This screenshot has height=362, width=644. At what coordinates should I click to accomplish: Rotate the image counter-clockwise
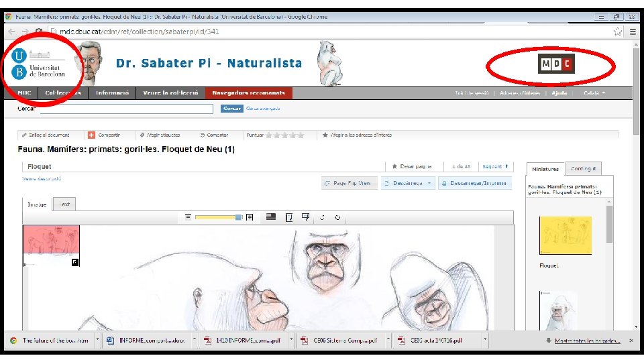[322, 217]
